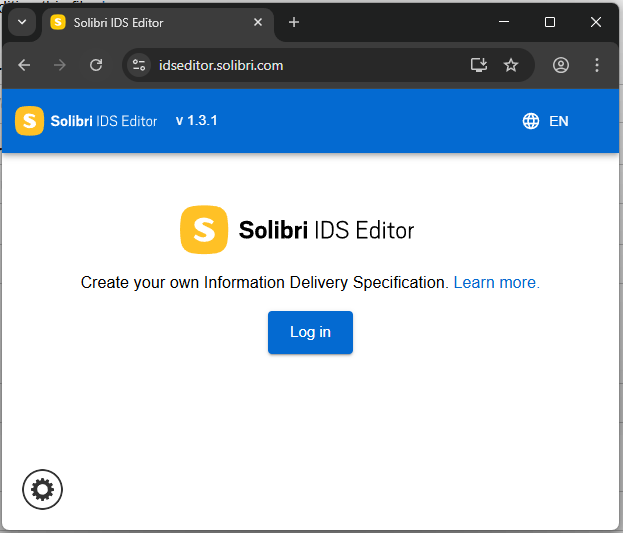The height and width of the screenshot is (533, 623).
Task: Close the Solibri IDS Editor tab
Action: coord(258,22)
